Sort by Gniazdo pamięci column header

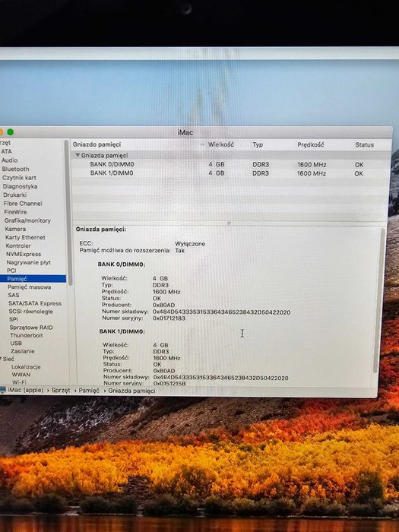pyautogui.click(x=97, y=144)
